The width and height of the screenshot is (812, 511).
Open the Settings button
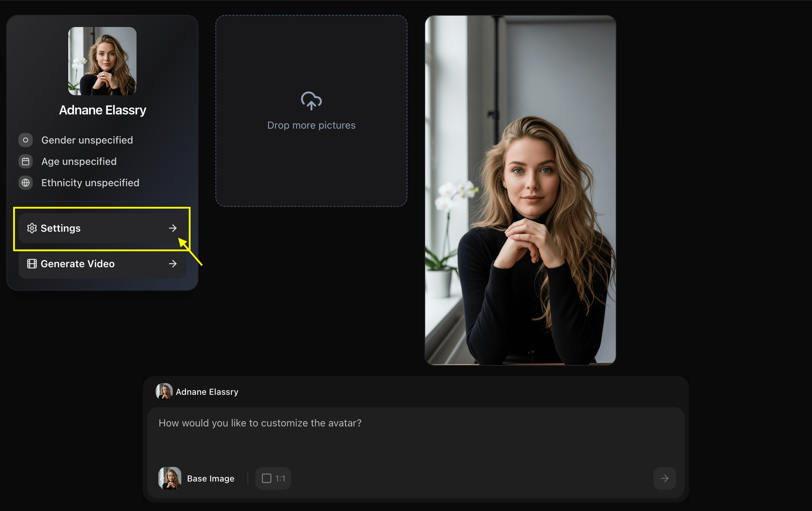click(x=102, y=228)
